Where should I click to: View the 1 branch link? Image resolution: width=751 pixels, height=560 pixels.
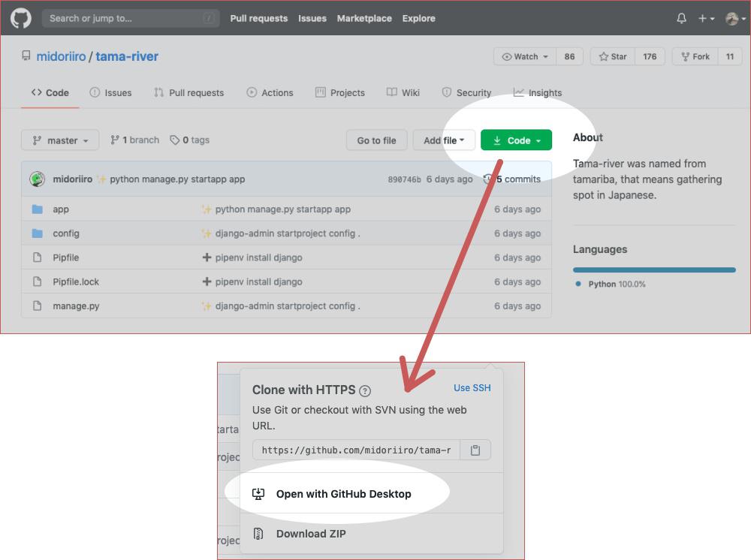134,140
